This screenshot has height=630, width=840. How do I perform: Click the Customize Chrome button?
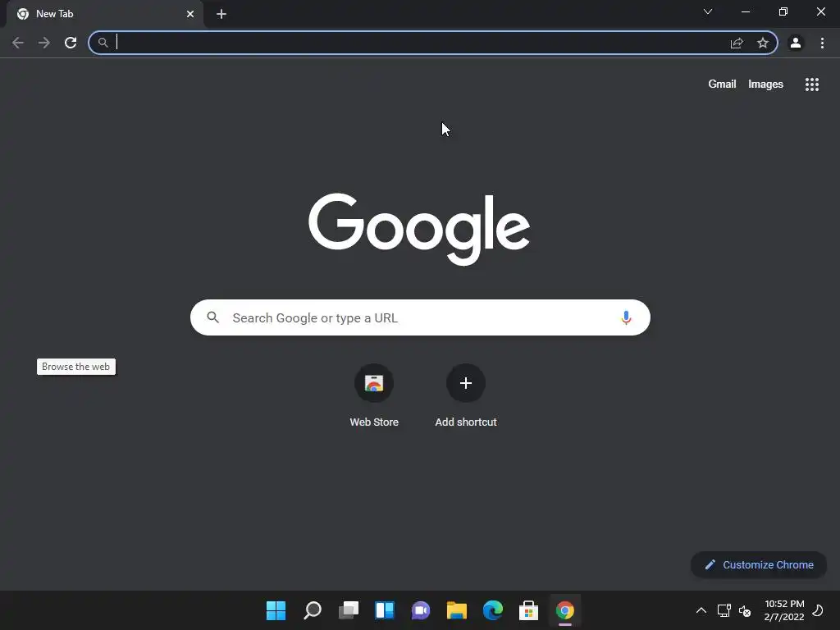(759, 564)
